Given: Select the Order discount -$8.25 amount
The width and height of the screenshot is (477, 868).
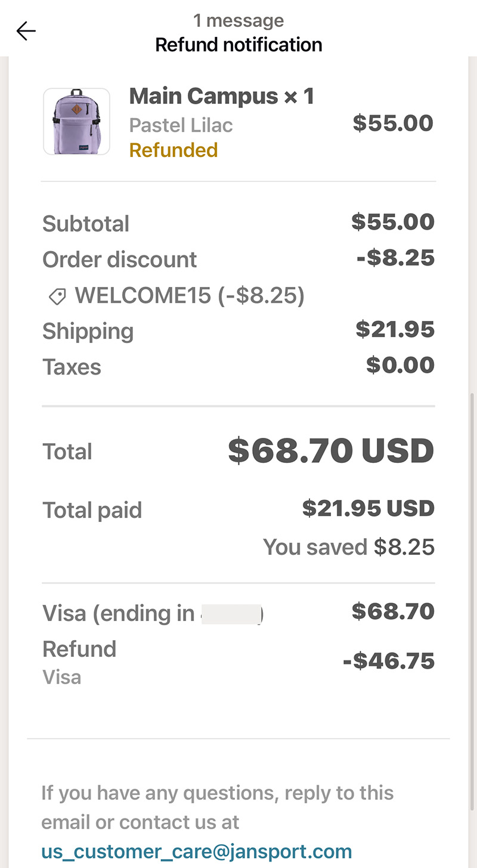Looking at the screenshot, I should [395, 258].
